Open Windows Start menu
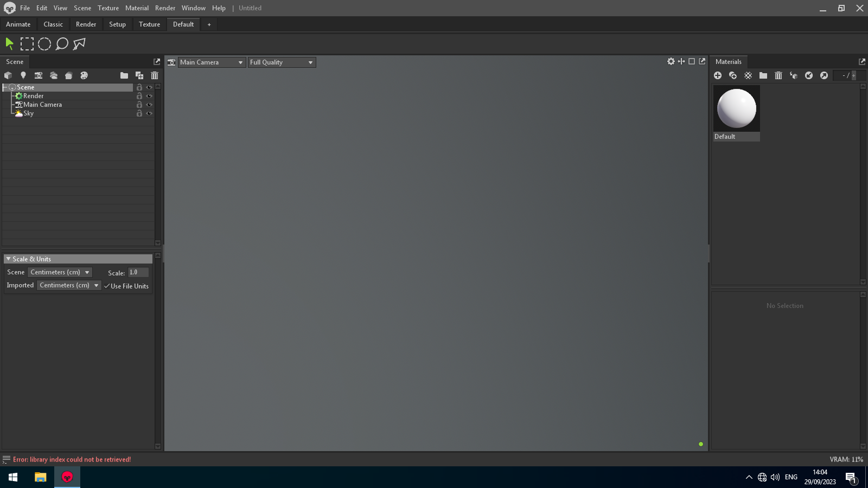The height and width of the screenshot is (488, 868). click(x=13, y=477)
